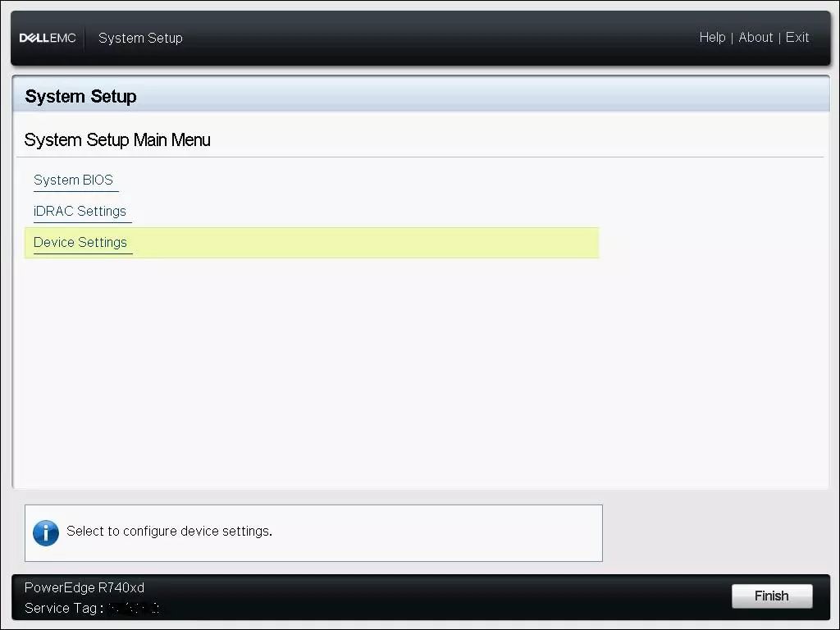The width and height of the screenshot is (840, 630).
Task: Open iDRAC Settings
Action: pos(80,211)
